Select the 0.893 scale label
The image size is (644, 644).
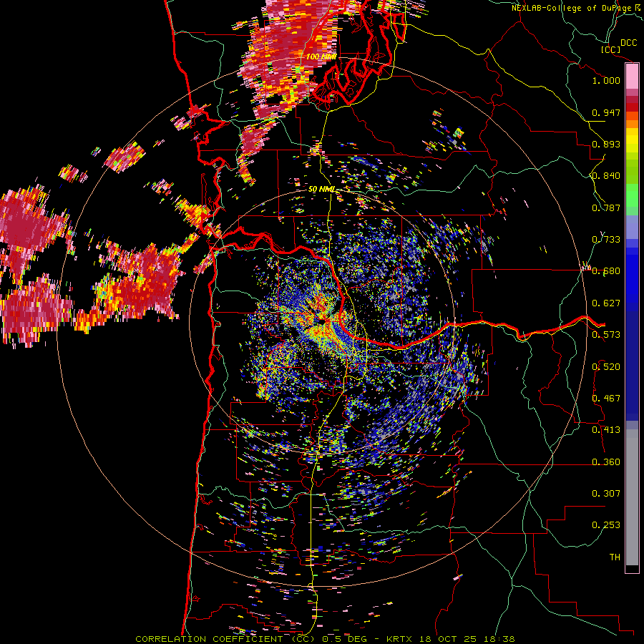(x=606, y=144)
